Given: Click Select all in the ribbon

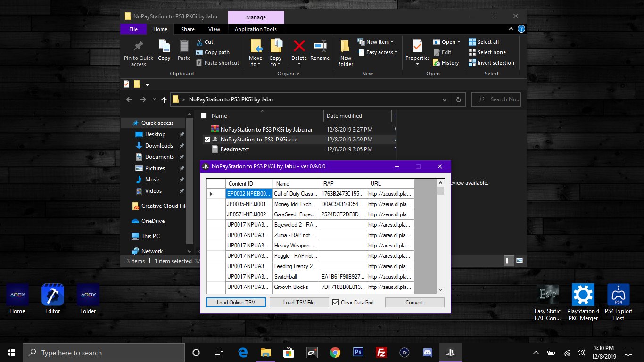Looking at the screenshot, I should (484, 42).
